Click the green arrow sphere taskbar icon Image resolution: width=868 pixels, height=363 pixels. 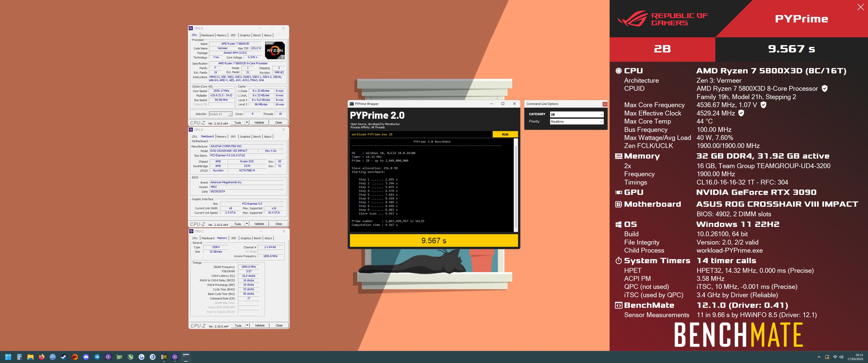pos(130,357)
